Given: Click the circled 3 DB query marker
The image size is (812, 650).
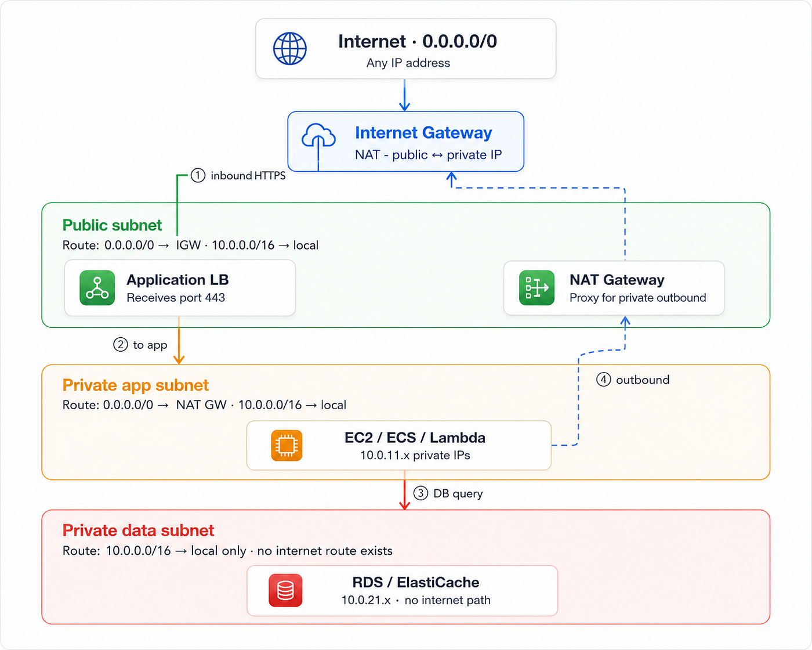Looking at the screenshot, I should 420,493.
